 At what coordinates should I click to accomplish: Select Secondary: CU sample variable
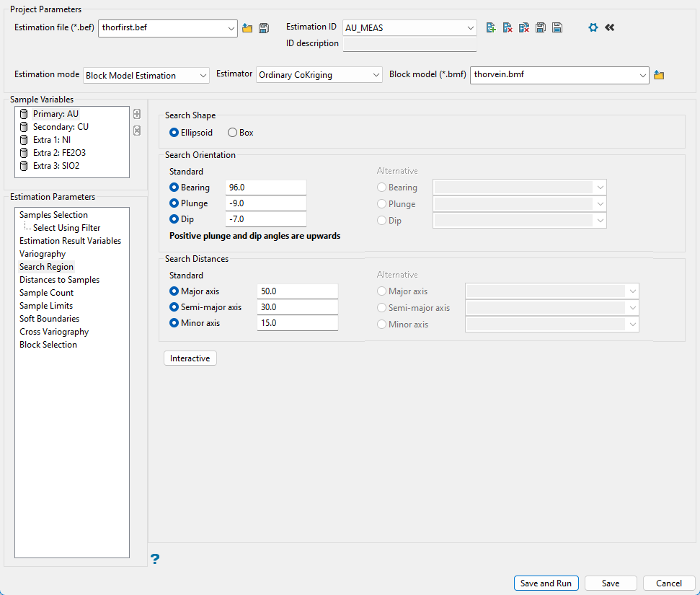click(61, 127)
